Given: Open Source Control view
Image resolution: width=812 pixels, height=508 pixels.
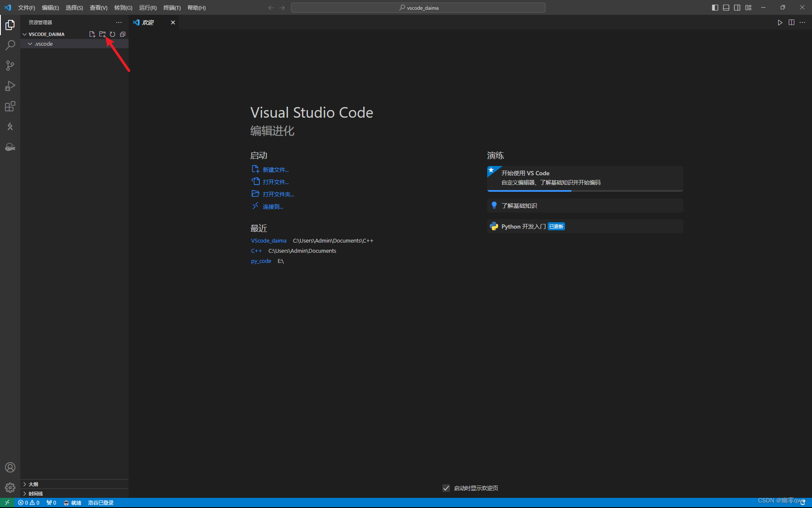Looking at the screenshot, I should tap(10, 66).
